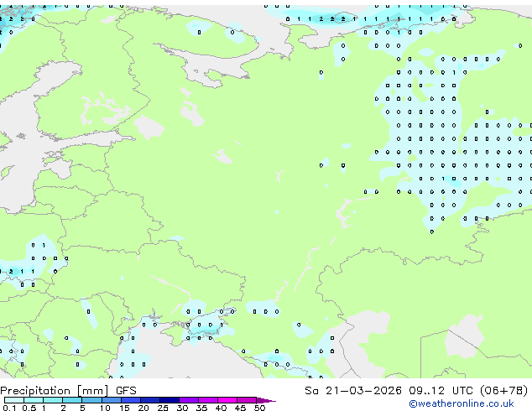Click the legend value label '0.1'
The height and width of the screenshot is (411, 532).
tap(9, 408)
